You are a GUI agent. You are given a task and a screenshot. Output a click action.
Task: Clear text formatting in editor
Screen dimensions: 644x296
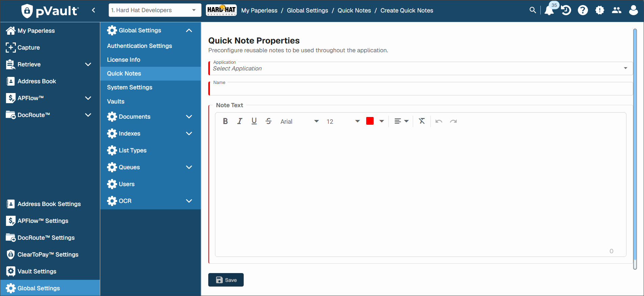click(x=422, y=121)
